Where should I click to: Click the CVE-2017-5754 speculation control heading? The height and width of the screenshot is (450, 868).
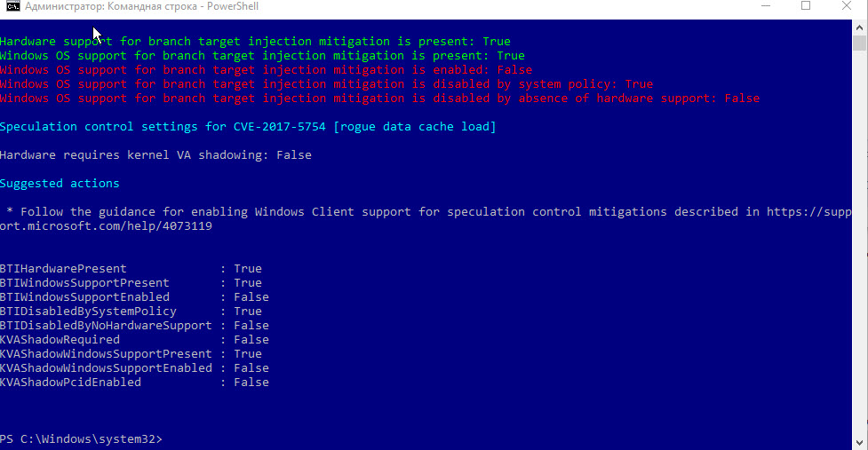[248, 127]
